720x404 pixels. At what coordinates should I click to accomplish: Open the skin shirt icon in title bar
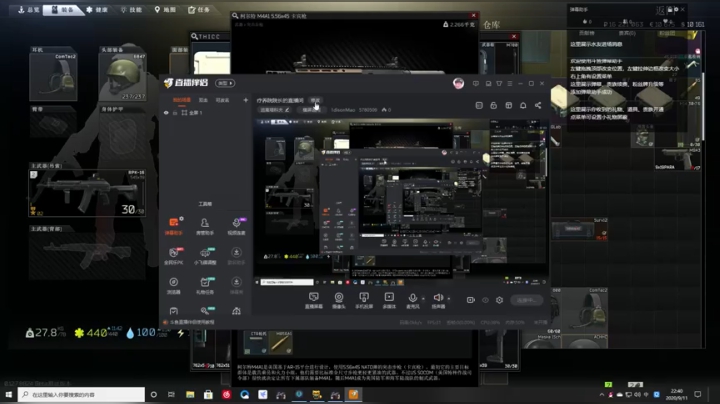(x=499, y=84)
